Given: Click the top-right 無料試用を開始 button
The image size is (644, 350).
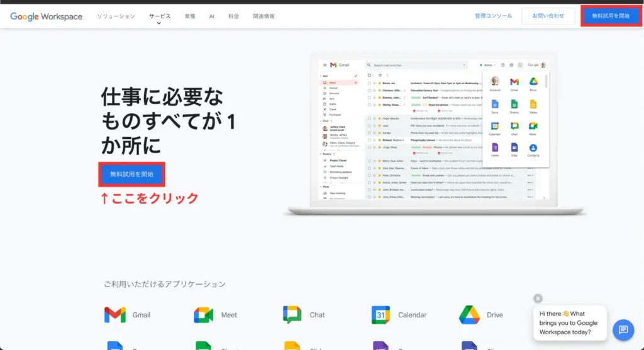Looking at the screenshot, I should tap(611, 16).
